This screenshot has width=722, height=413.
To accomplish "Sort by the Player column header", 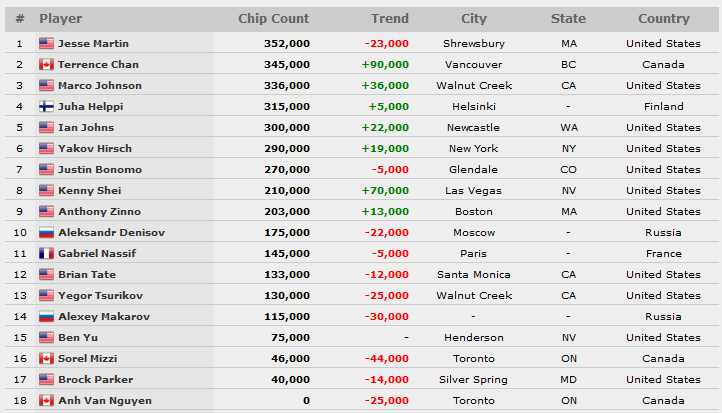I will pyautogui.click(x=60, y=18).
